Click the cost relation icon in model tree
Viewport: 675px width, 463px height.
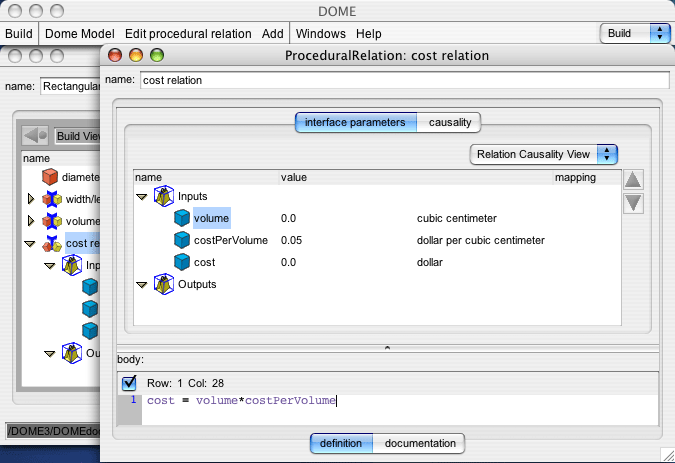52,243
